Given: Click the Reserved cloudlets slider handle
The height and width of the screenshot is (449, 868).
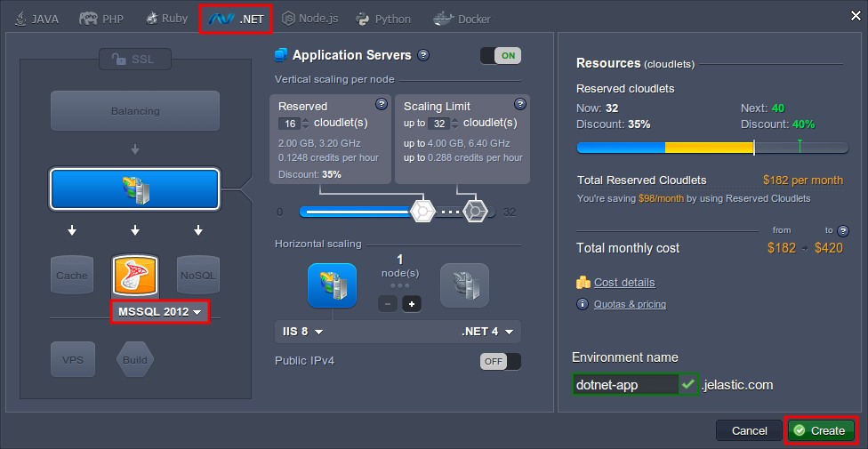Looking at the screenshot, I should (x=423, y=211).
